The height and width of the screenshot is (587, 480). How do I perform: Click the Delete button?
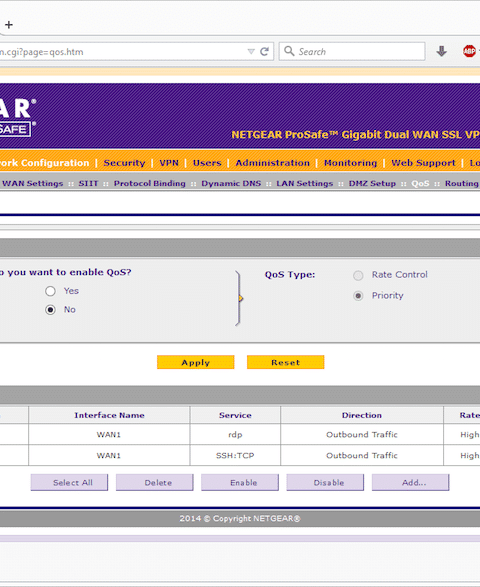click(155, 483)
